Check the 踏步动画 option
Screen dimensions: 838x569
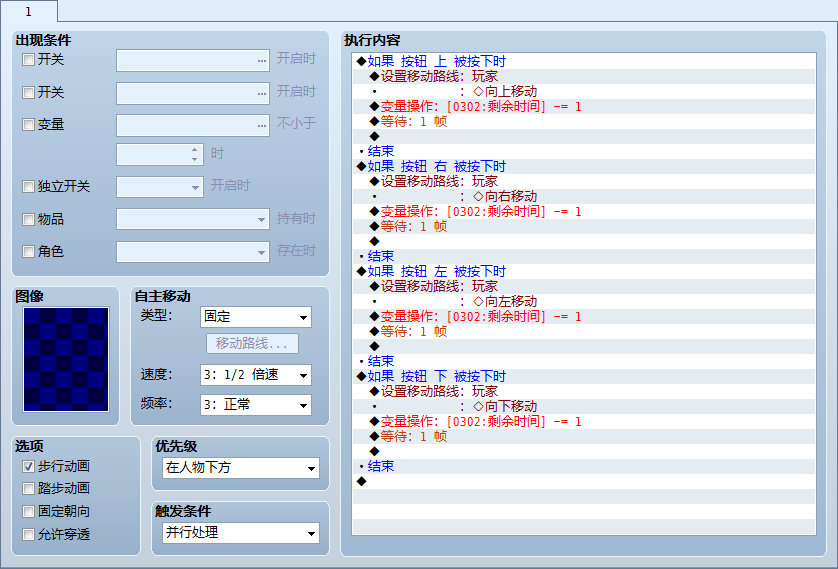(x=28, y=488)
